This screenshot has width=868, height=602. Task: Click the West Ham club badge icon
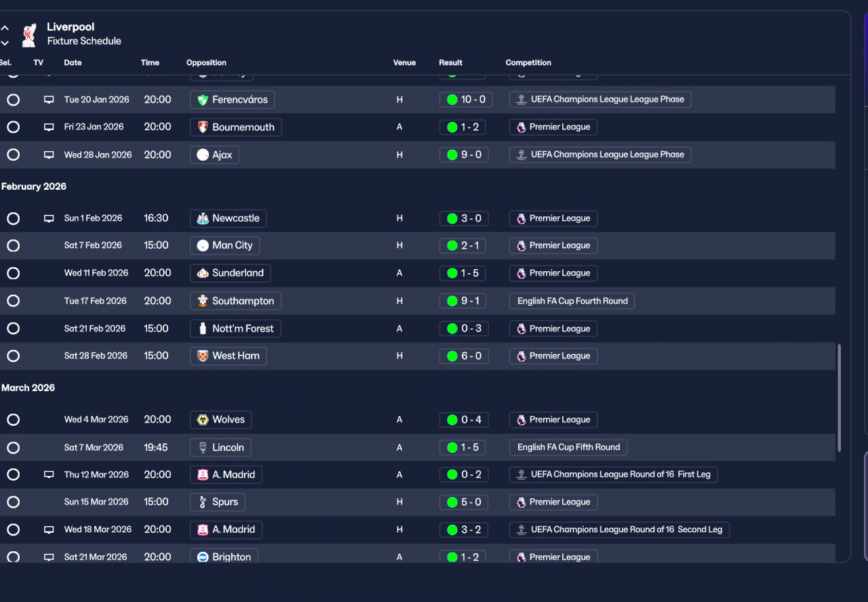(x=202, y=356)
